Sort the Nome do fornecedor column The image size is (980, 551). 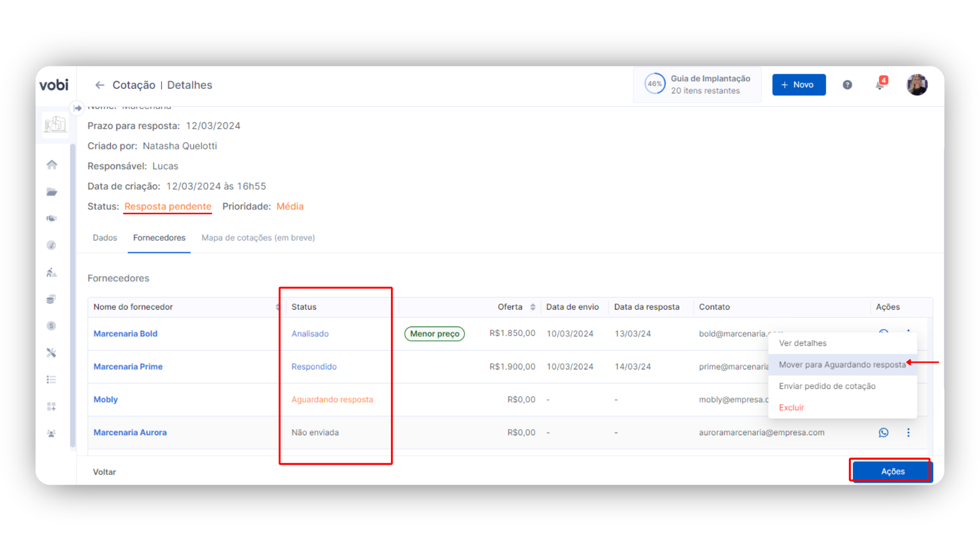(277, 307)
